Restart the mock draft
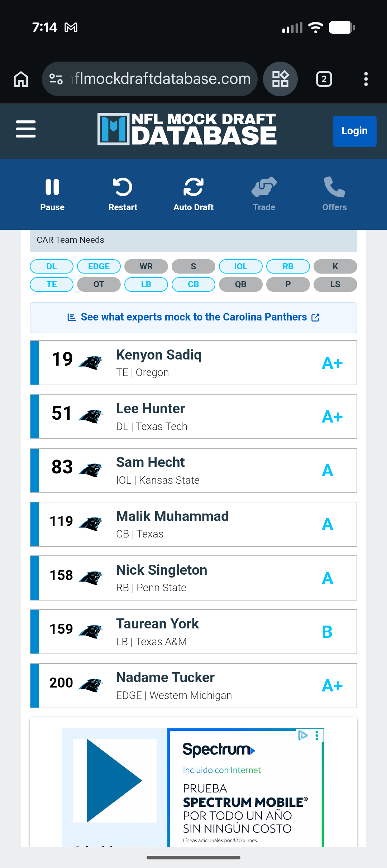 (123, 194)
